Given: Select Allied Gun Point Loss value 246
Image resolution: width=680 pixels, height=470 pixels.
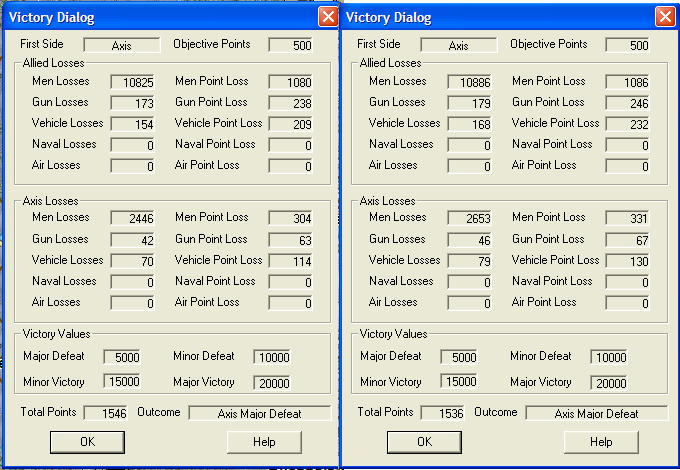Looking at the screenshot, I should click(628, 103).
